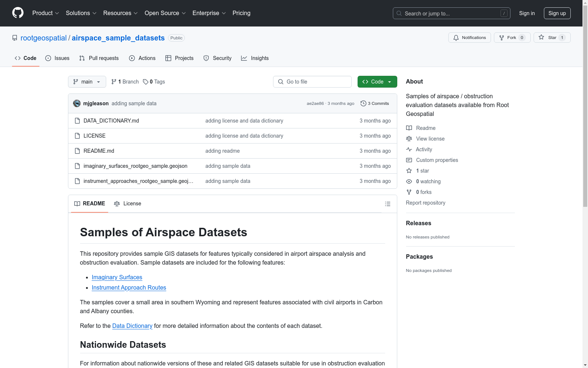Click the Releases heading link
The image size is (588, 368).
coord(419,223)
